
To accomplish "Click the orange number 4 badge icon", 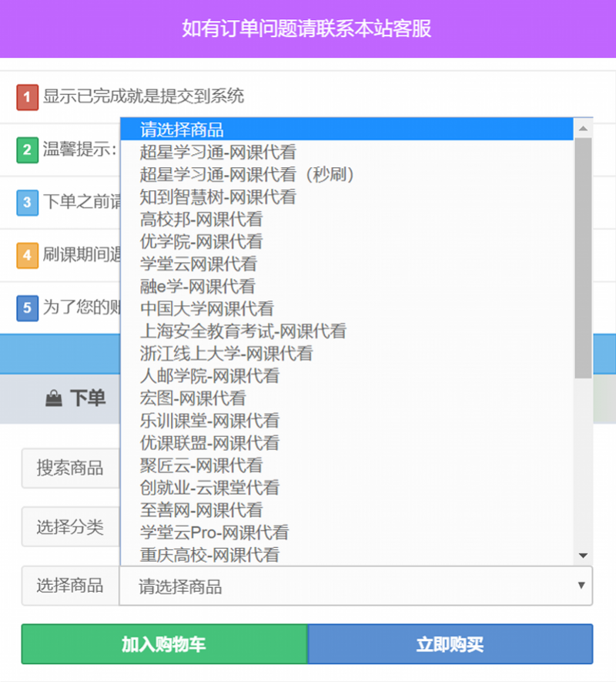I will [x=27, y=256].
